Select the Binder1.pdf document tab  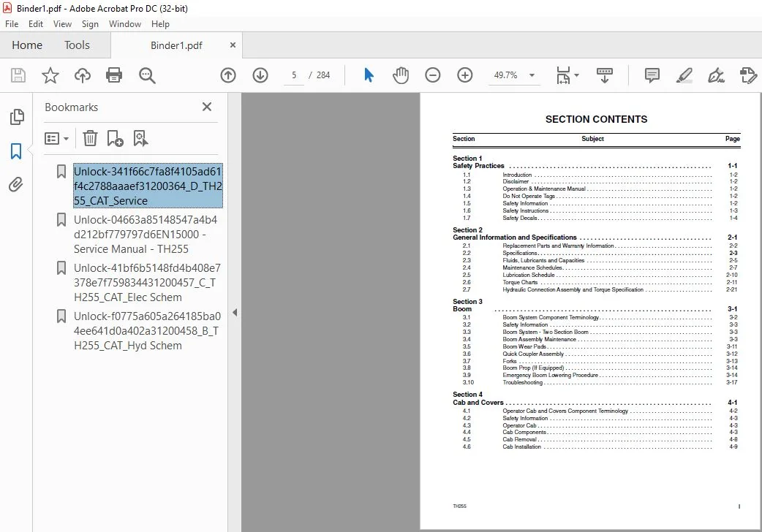[x=176, y=45]
